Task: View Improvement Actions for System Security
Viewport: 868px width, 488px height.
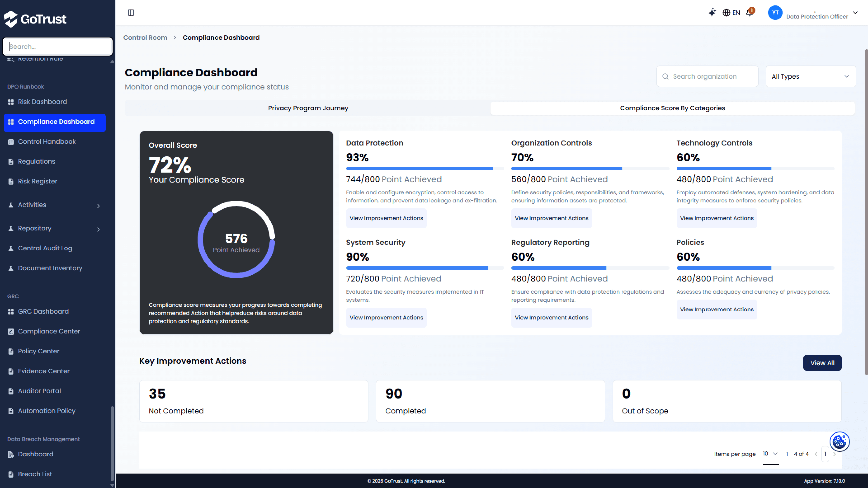Action: click(x=386, y=318)
